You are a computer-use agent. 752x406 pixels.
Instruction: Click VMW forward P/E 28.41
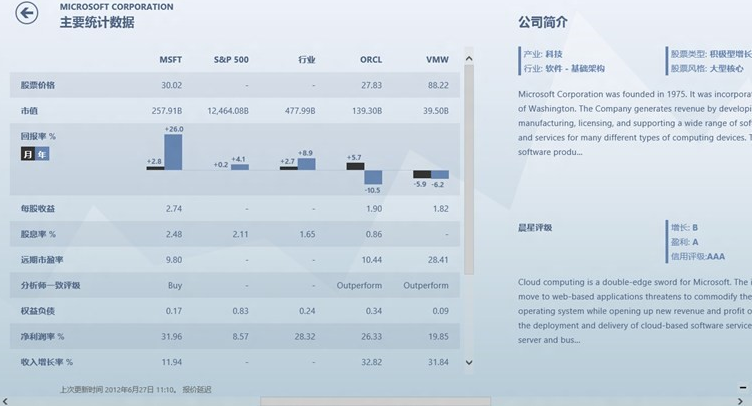[438, 260]
